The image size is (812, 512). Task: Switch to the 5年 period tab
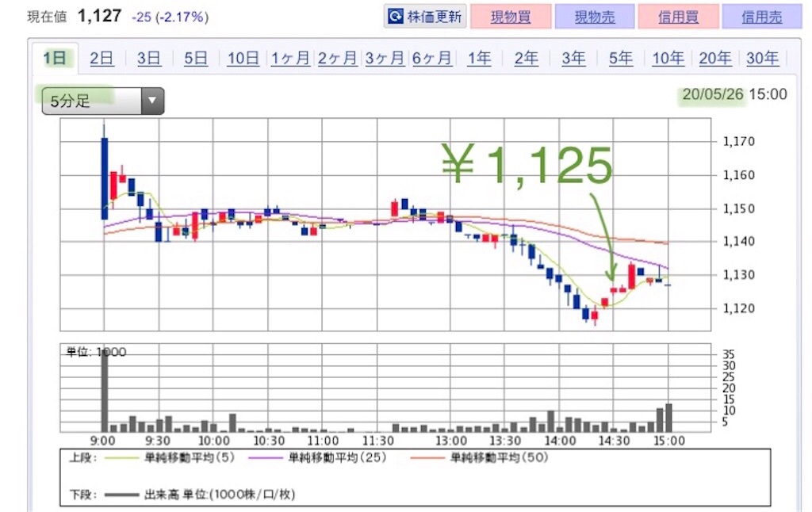[620, 58]
